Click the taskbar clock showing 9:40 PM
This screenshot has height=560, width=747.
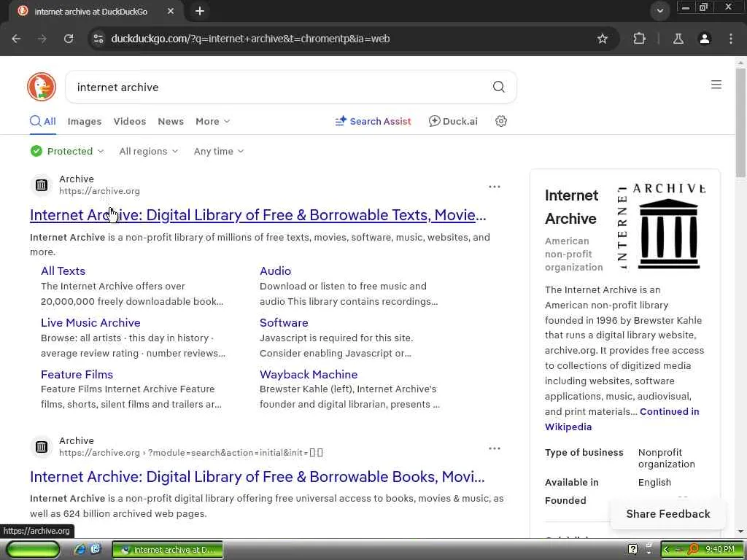(x=719, y=550)
